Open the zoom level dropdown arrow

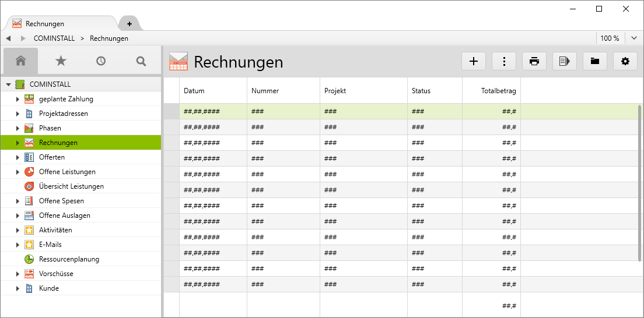tap(634, 38)
